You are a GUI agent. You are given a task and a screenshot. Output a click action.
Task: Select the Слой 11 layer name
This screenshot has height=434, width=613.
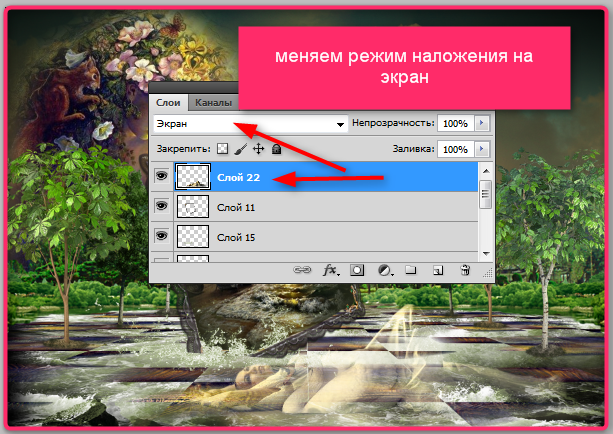(236, 208)
